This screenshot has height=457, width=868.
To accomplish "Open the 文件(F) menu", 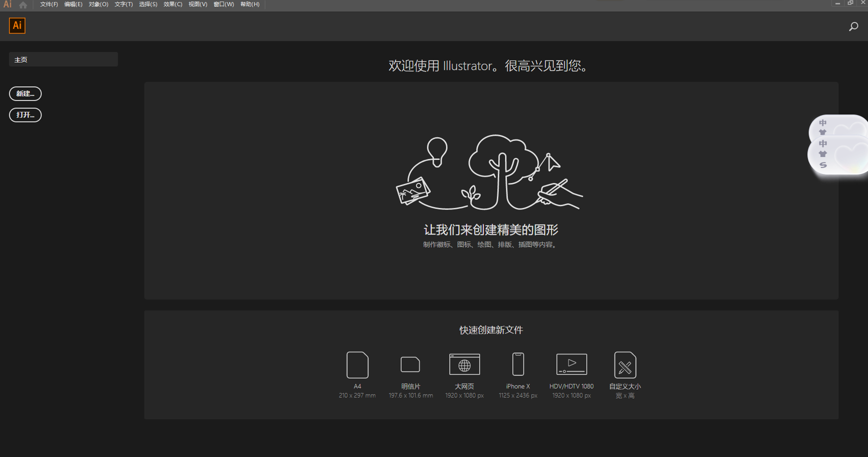I will [48, 4].
